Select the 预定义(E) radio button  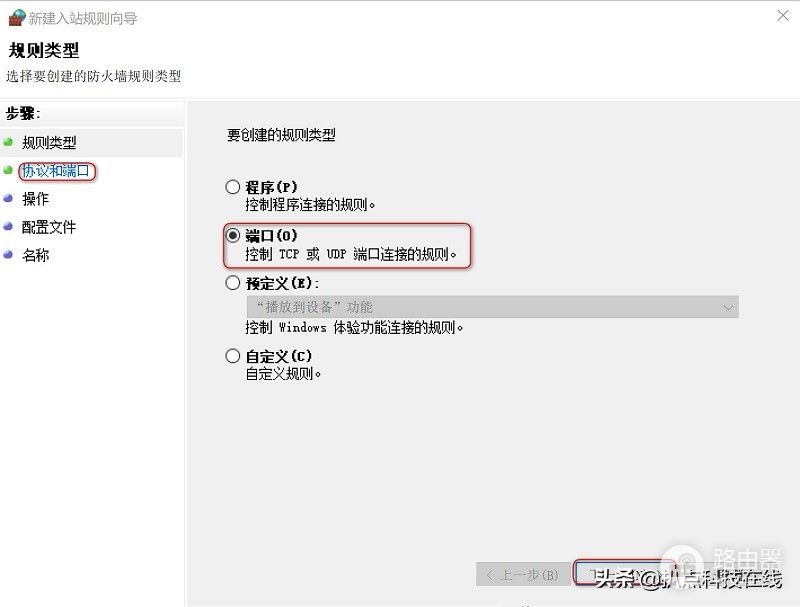point(233,283)
